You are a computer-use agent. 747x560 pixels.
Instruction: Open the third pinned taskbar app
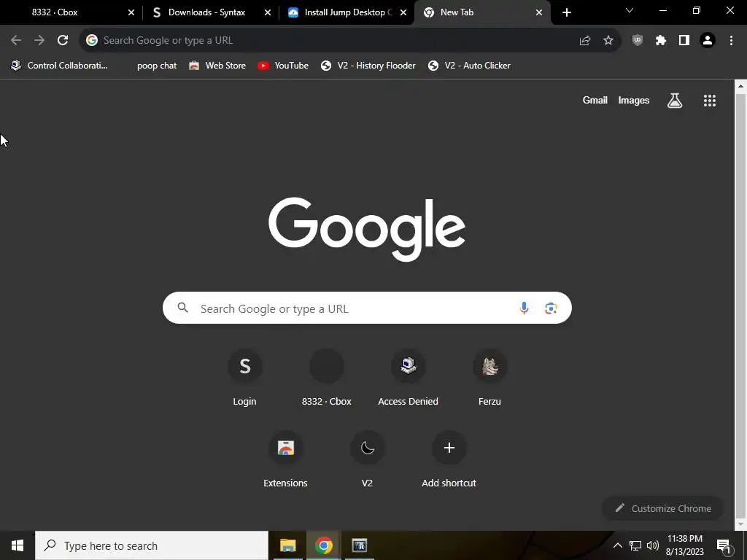pos(359,545)
